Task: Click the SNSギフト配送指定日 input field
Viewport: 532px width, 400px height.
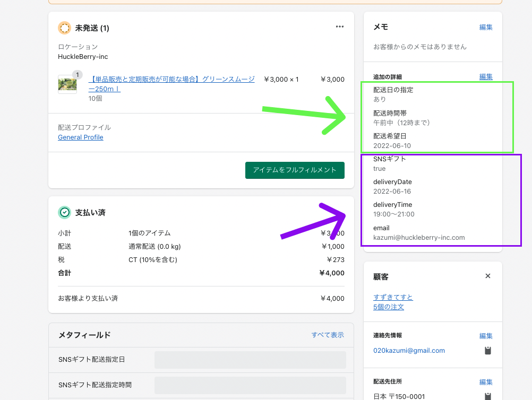Action: pos(250,360)
